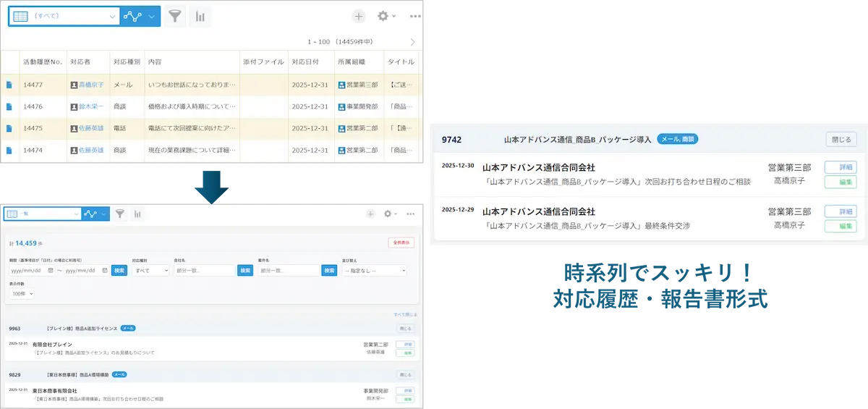
Task: Click 閉じる button on record 9742
Action: 841,139
